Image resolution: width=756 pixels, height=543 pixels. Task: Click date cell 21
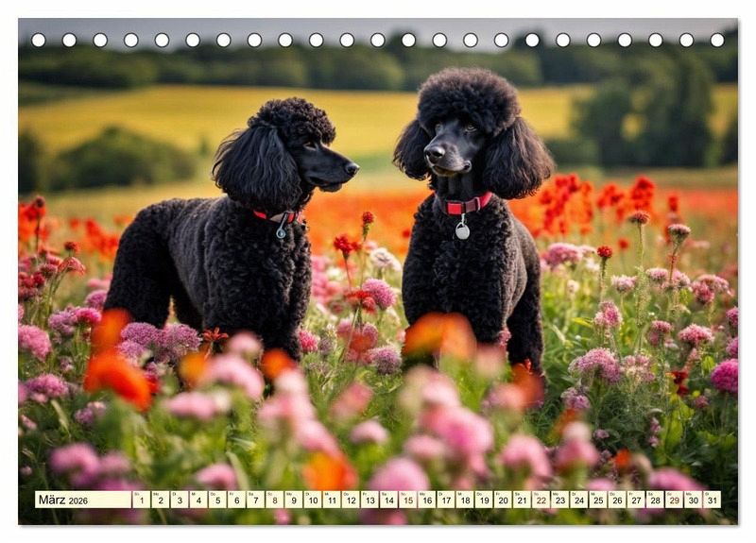[523, 500]
